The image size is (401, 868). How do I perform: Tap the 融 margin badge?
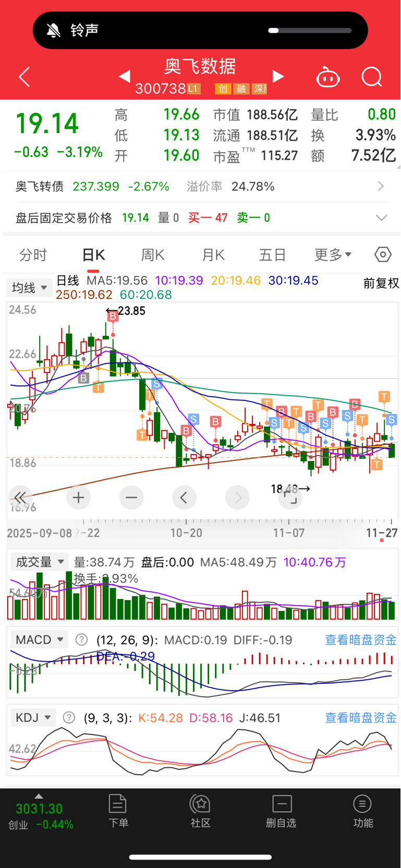(x=241, y=89)
